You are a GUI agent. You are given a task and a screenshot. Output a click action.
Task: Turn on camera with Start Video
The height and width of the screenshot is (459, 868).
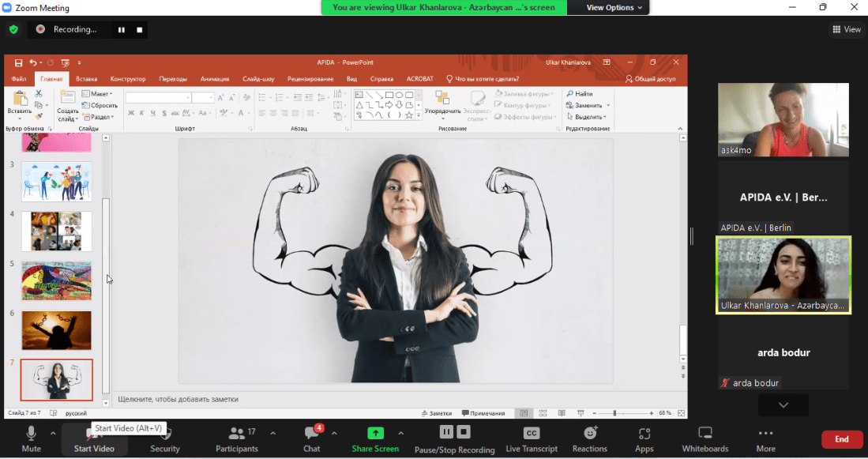pos(94,438)
